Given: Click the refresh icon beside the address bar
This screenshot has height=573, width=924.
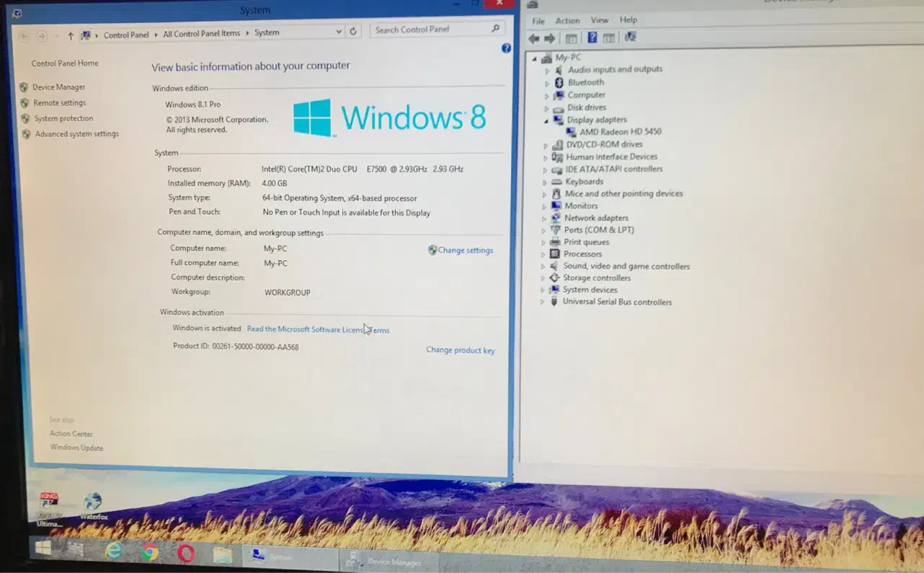Looking at the screenshot, I should [x=353, y=32].
